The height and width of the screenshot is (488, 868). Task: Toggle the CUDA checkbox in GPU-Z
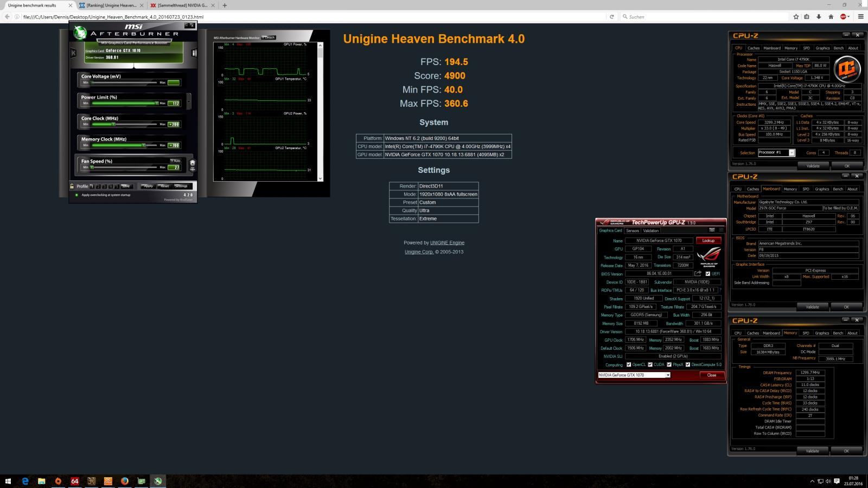point(650,365)
